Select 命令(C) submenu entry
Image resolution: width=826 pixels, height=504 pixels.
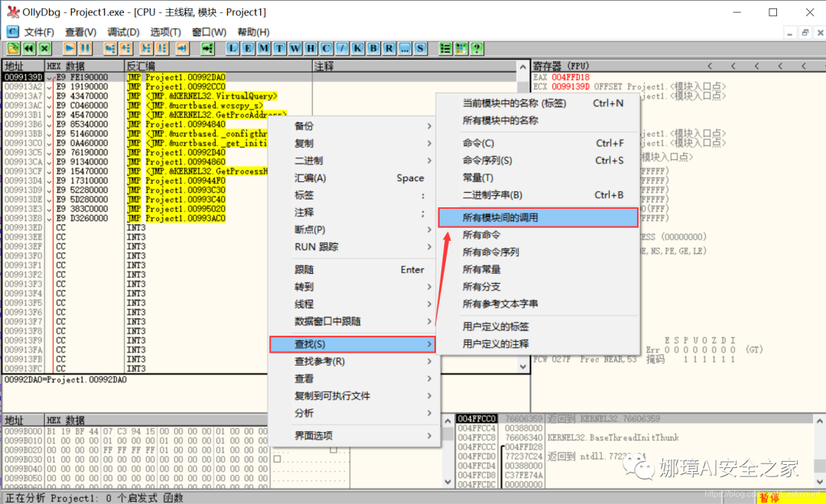click(x=538, y=143)
